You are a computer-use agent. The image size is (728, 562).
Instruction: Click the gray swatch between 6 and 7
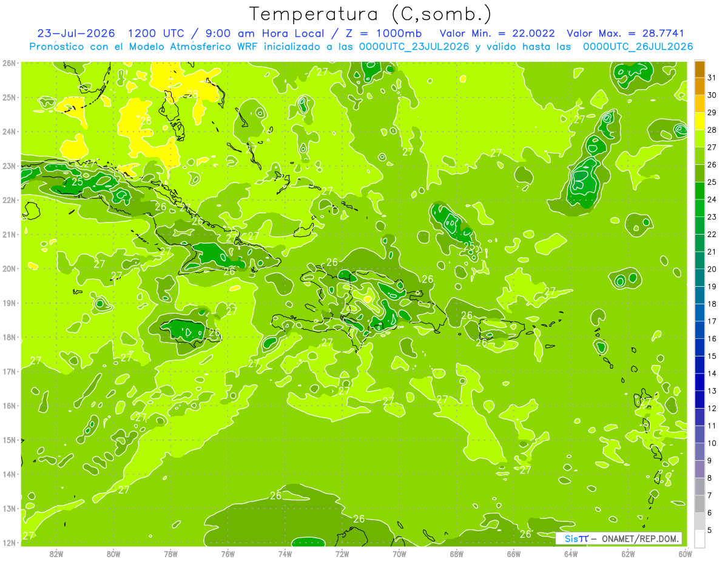click(700, 504)
